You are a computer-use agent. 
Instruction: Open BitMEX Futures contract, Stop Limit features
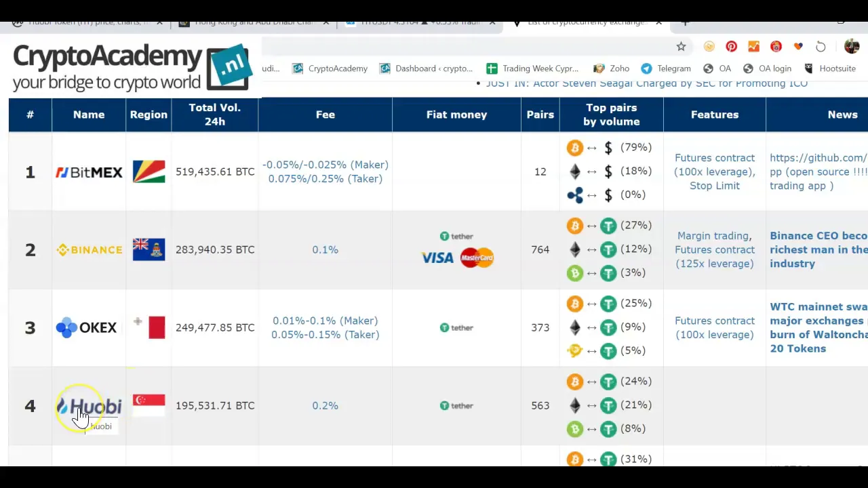pyautogui.click(x=715, y=171)
